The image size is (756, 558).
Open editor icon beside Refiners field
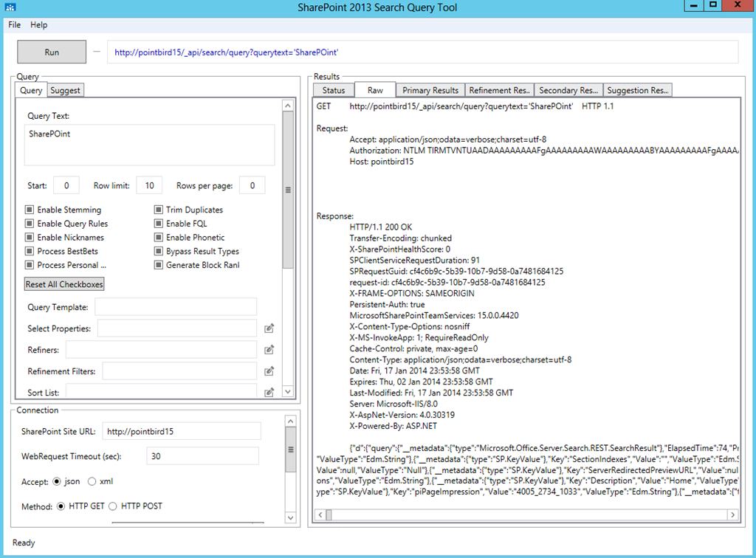(269, 350)
